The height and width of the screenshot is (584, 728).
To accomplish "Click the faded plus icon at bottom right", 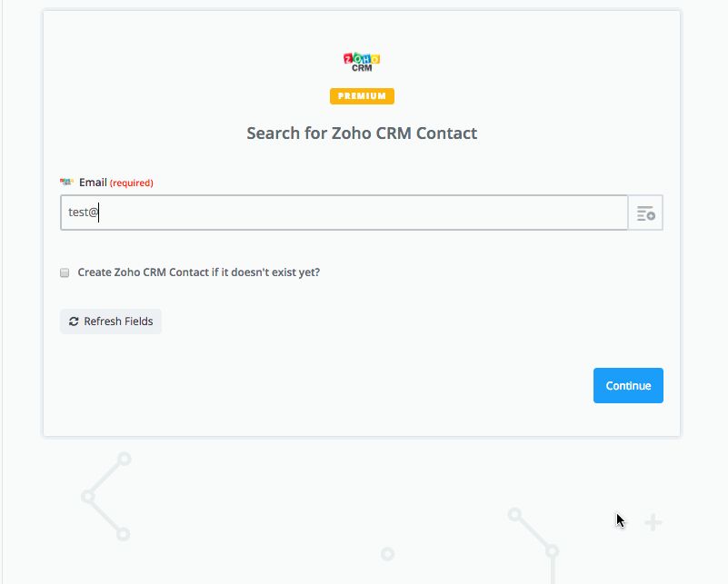I will click(653, 522).
